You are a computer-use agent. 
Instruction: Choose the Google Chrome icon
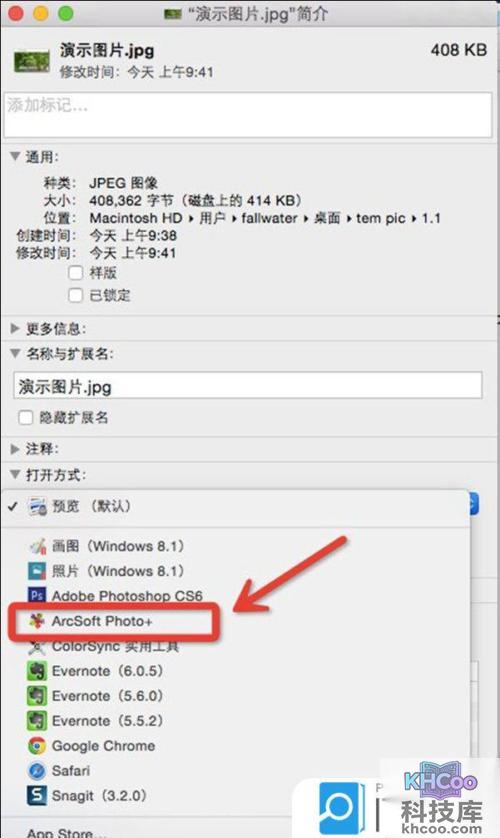(37, 746)
